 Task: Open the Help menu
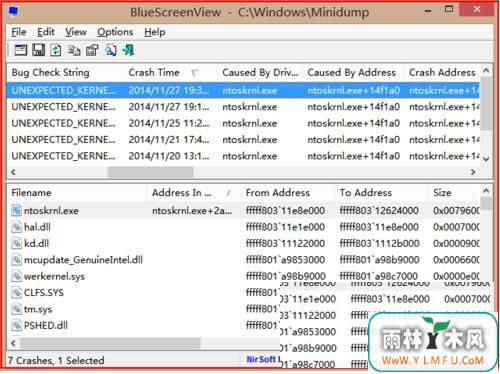(x=155, y=32)
